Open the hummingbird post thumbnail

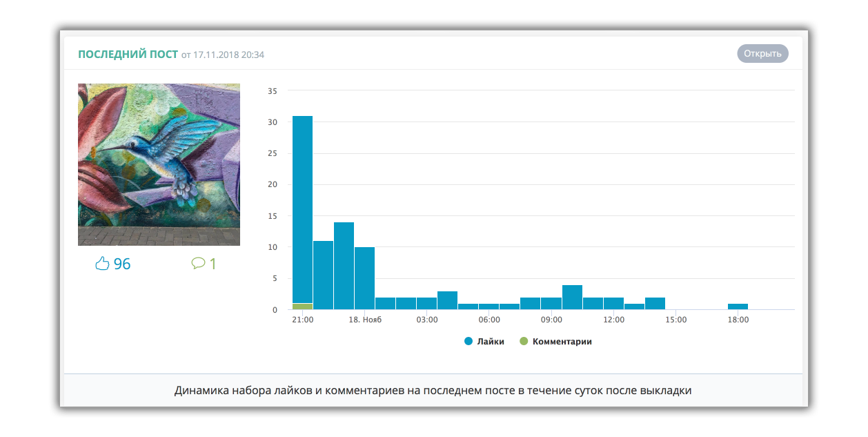[159, 164]
